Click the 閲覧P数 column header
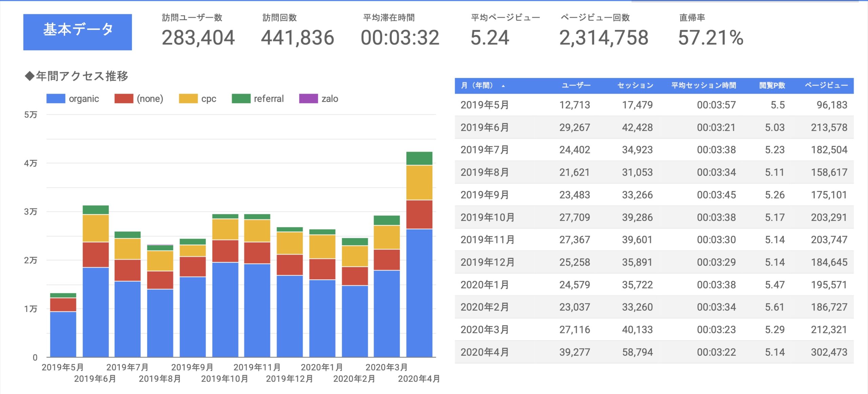Screen dimensions: 868x394 [772, 86]
